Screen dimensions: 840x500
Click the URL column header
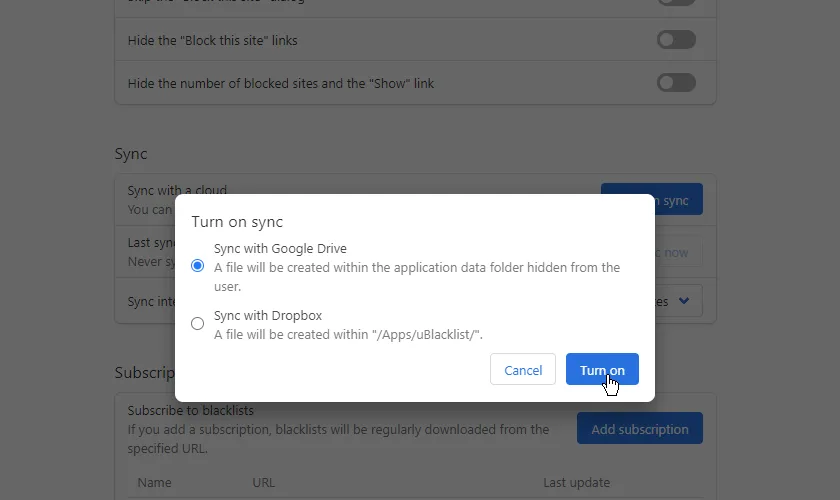(264, 482)
